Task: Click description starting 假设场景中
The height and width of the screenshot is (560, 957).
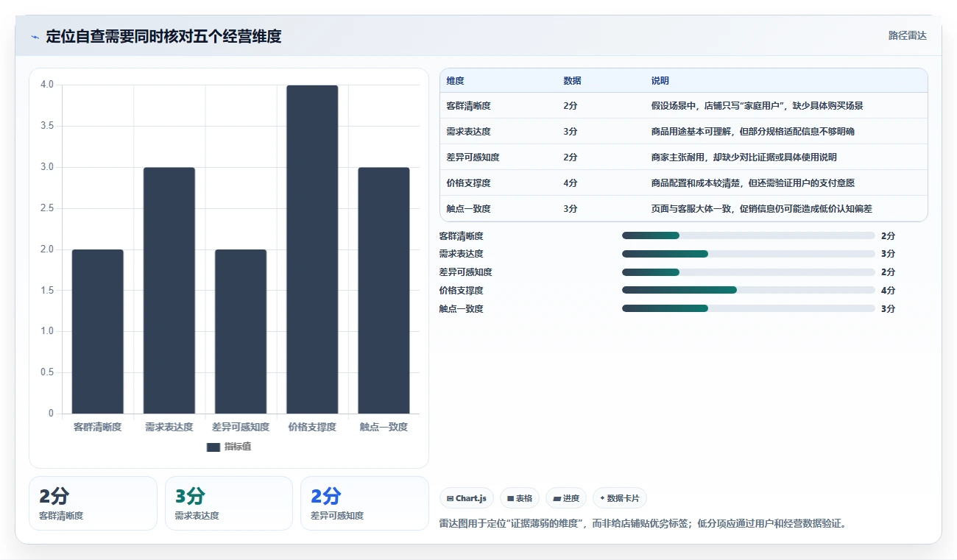Action: click(x=757, y=106)
